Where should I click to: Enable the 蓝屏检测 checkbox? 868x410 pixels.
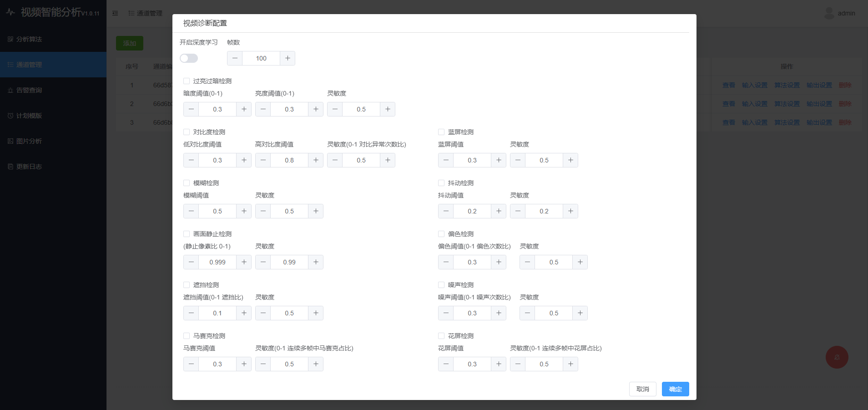[441, 132]
